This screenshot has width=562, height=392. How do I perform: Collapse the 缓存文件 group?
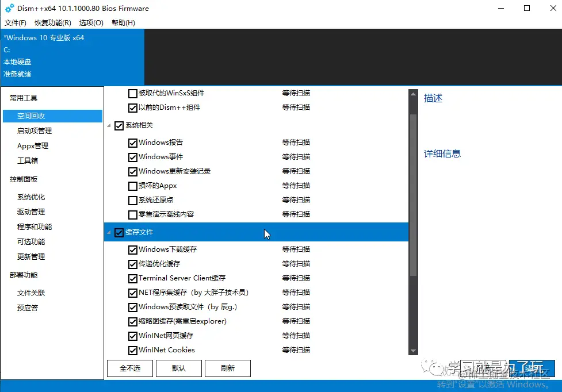(109, 233)
